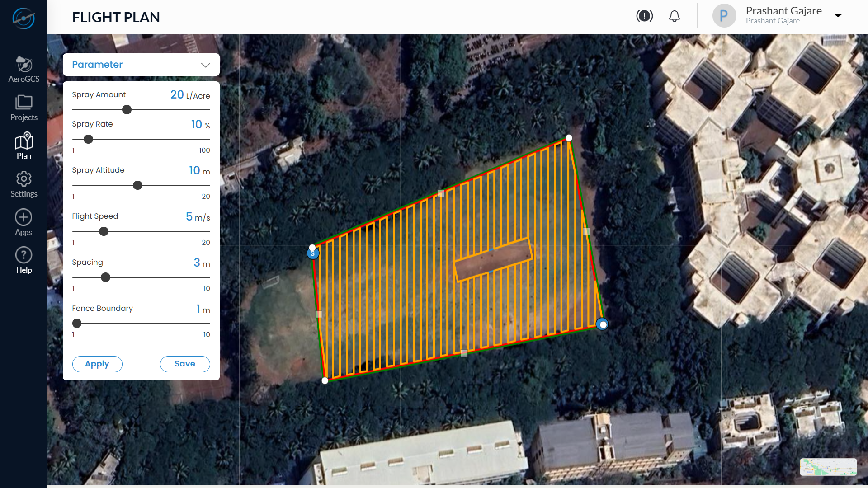Open the Projects section

point(24,108)
